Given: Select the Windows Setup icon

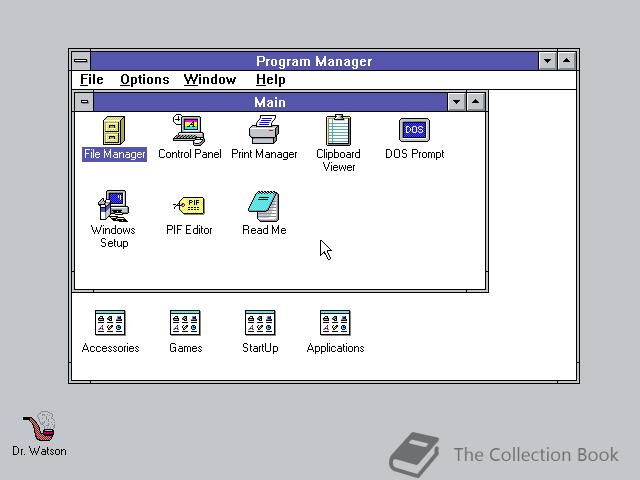Looking at the screenshot, I should click(x=113, y=206).
